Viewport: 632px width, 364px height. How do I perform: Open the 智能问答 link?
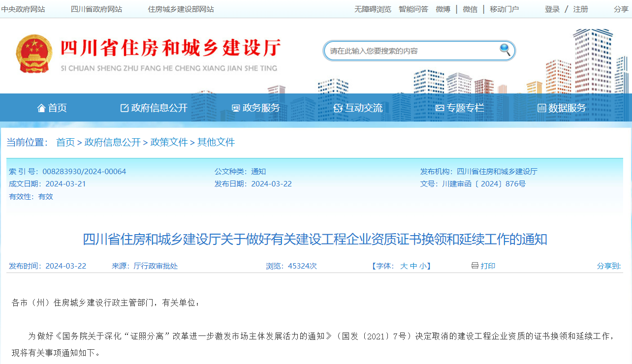(413, 9)
